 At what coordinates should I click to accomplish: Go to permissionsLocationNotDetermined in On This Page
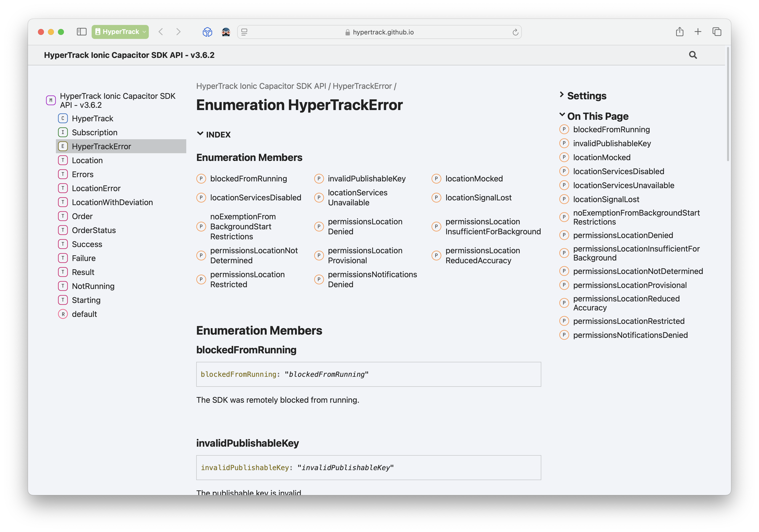point(638,271)
